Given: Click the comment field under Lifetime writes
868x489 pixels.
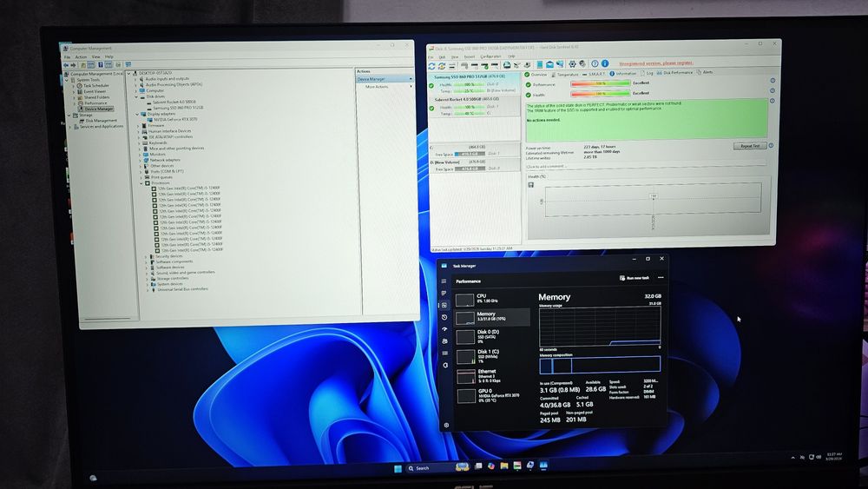Looking at the screenshot, I should [645, 166].
